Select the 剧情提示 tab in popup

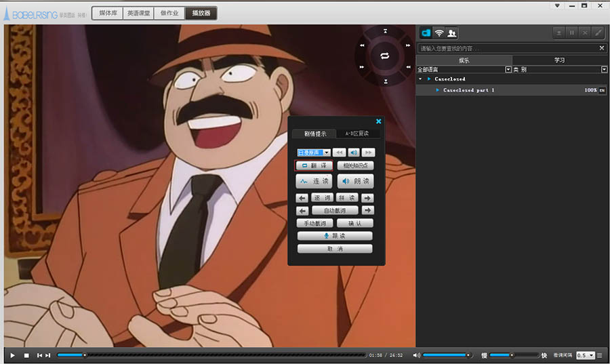click(x=314, y=134)
